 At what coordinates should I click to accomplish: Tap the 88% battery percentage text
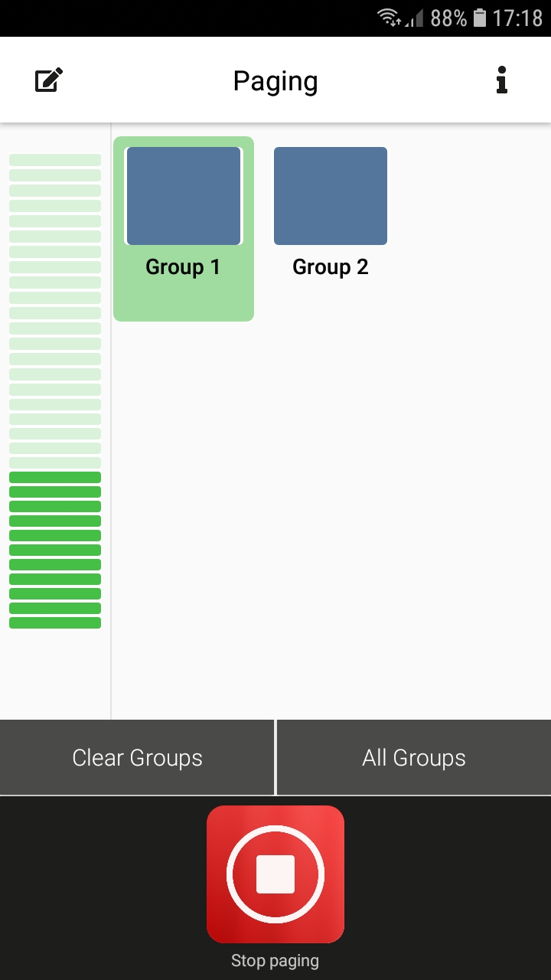click(448, 18)
